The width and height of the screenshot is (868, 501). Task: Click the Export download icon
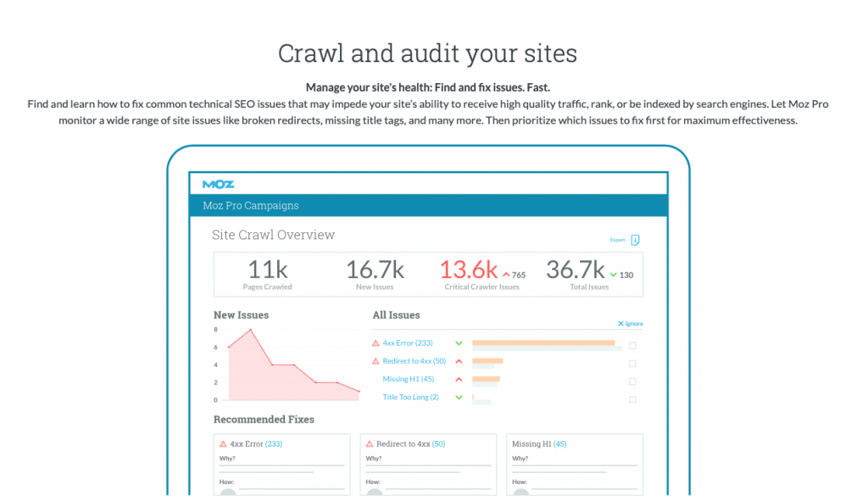pos(635,240)
